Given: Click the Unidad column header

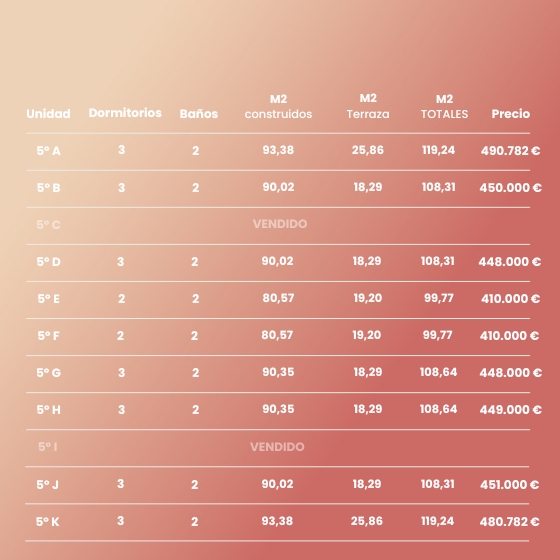Looking at the screenshot, I should pos(48,114).
